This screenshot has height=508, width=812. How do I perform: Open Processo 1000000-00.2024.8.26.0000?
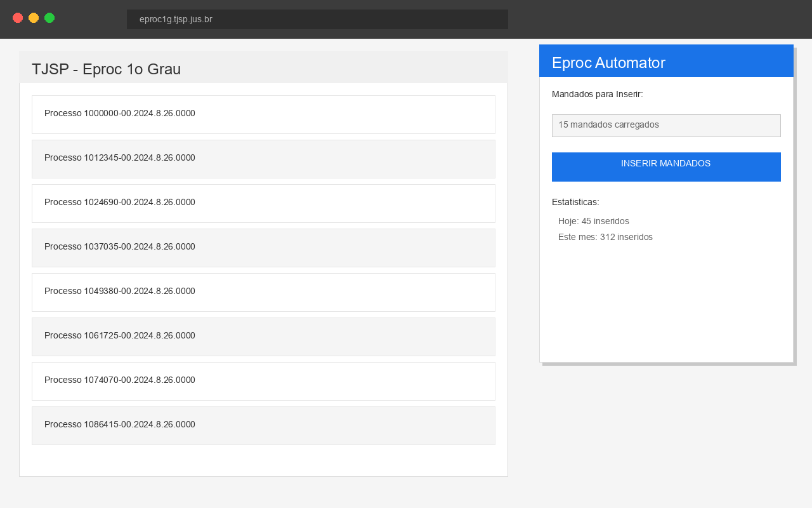click(x=263, y=114)
